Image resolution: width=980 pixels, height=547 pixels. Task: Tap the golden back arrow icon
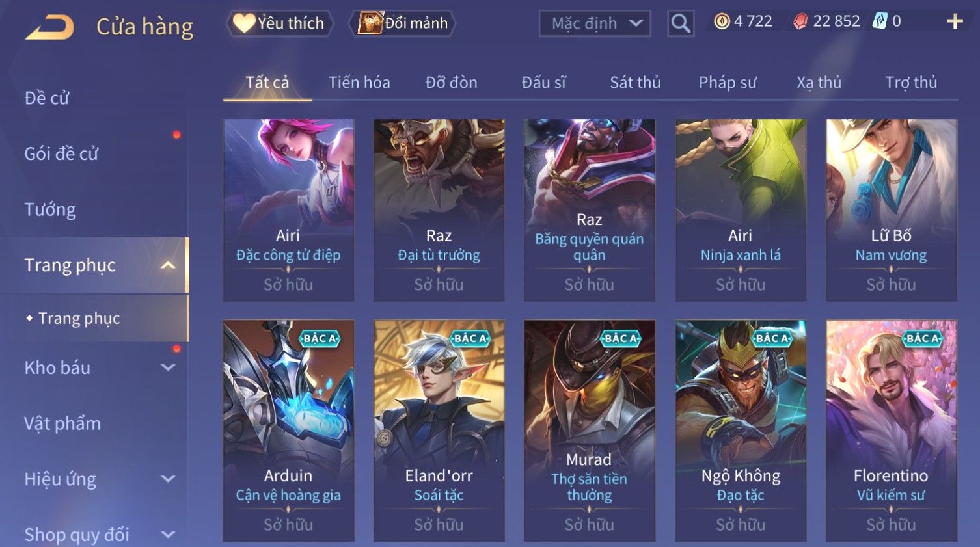[49, 27]
